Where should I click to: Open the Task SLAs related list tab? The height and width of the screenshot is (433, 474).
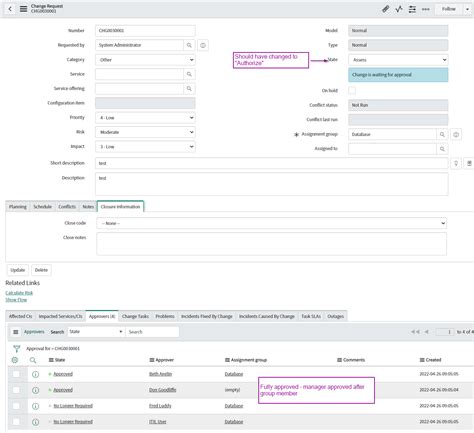[311, 316]
